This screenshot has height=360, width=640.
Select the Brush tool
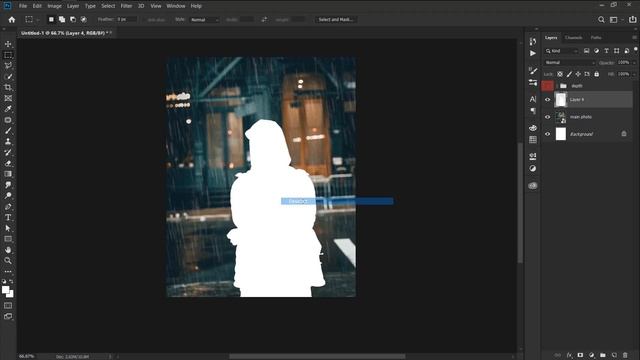point(8,131)
